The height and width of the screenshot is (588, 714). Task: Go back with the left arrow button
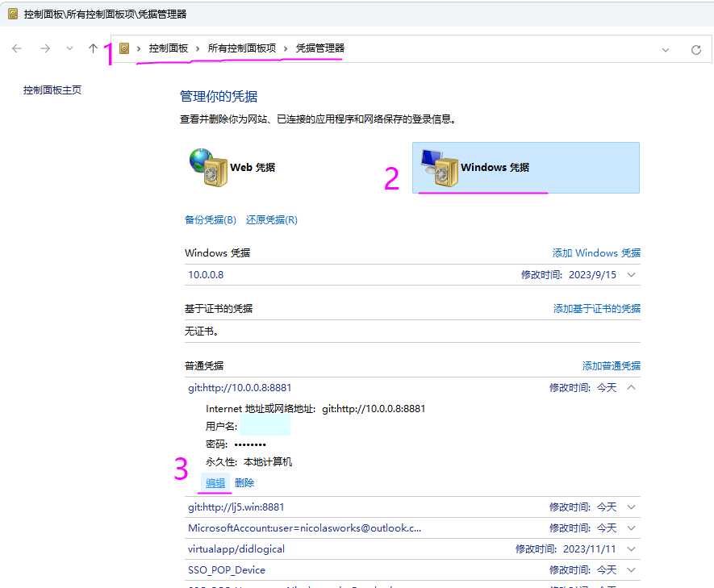[x=17, y=48]
